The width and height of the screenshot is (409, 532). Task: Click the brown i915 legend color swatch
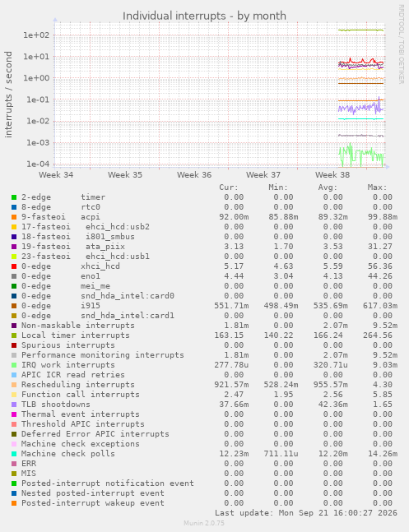point(14,306)
